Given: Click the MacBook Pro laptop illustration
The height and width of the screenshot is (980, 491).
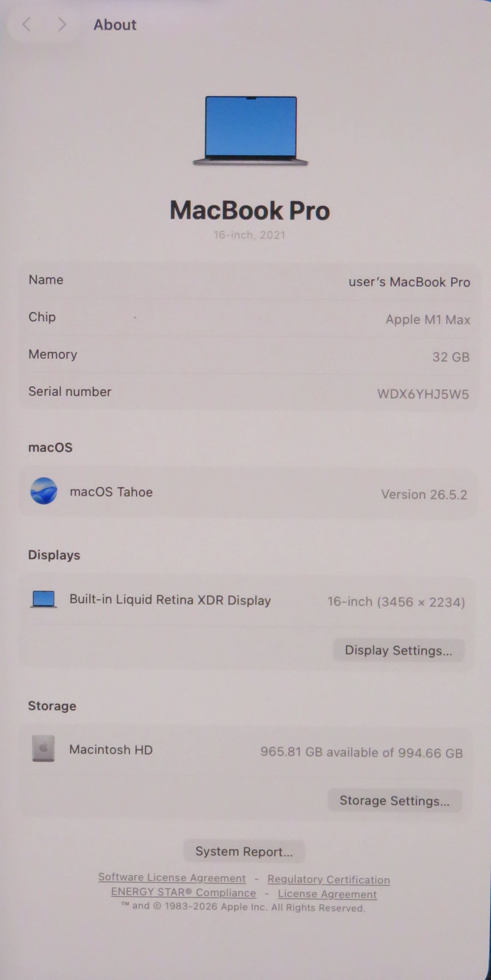Looking at the screenshot, I should [x=251, y=131].
